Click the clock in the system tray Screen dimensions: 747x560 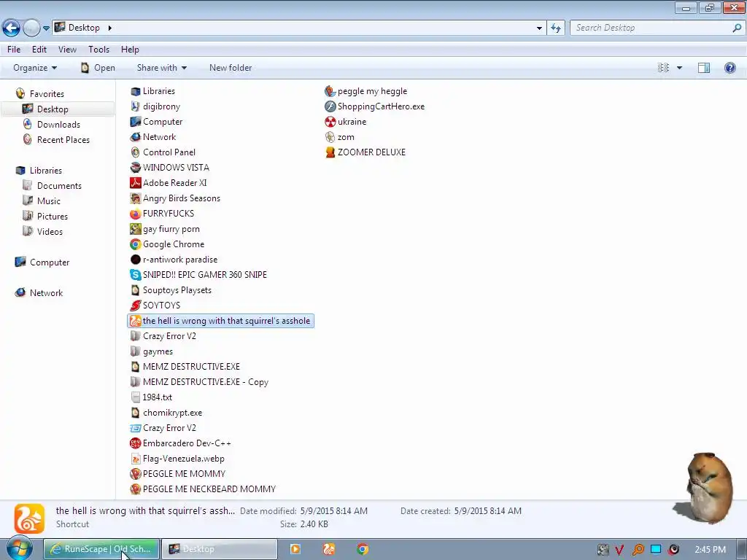pos(710,550)
